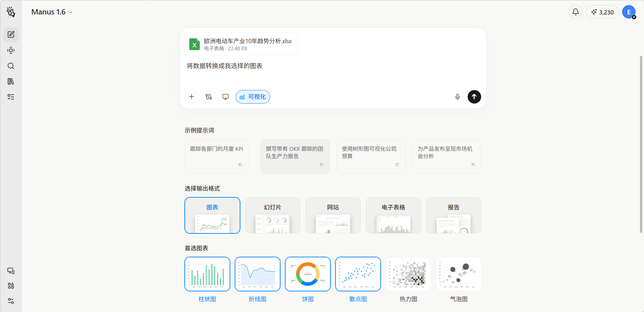Viewport: 644px width, 312px height.
Task: Select the 气泡图 bubble chart option
Action: point(458,274)
